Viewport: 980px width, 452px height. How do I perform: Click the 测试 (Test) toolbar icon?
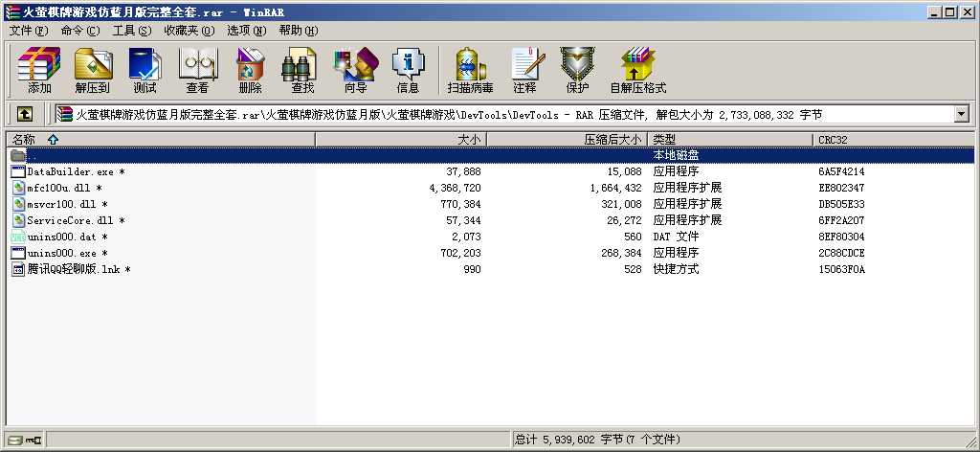145,63
